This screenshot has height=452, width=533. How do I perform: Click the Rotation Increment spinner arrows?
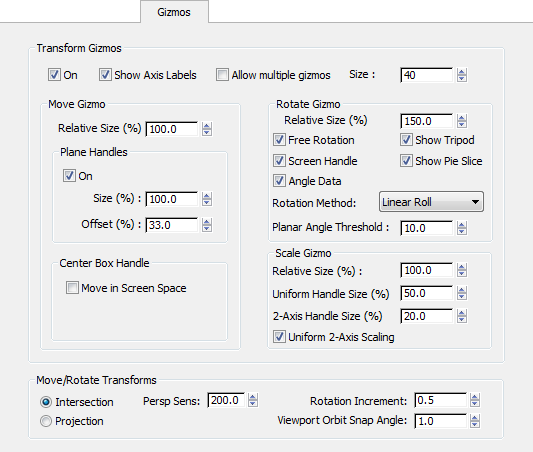click(475, 400)
